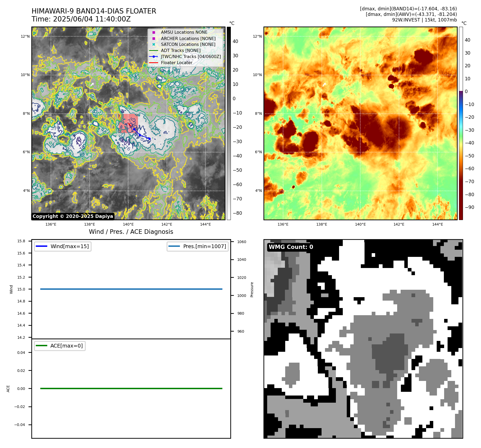Click the grayscale BAND14 temperature colorbar
This screenshot has height=448, width=481.
click(x=229, y=123)
